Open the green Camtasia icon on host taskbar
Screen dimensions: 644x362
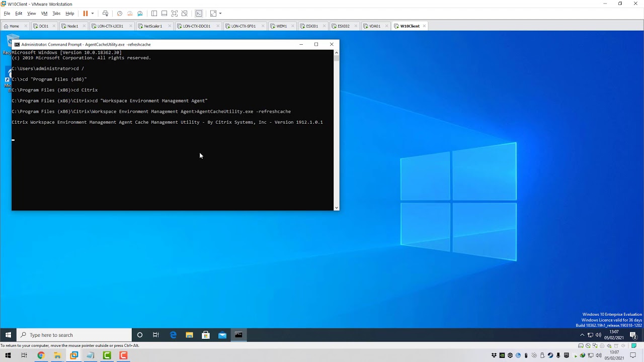[x=107, y=355]
